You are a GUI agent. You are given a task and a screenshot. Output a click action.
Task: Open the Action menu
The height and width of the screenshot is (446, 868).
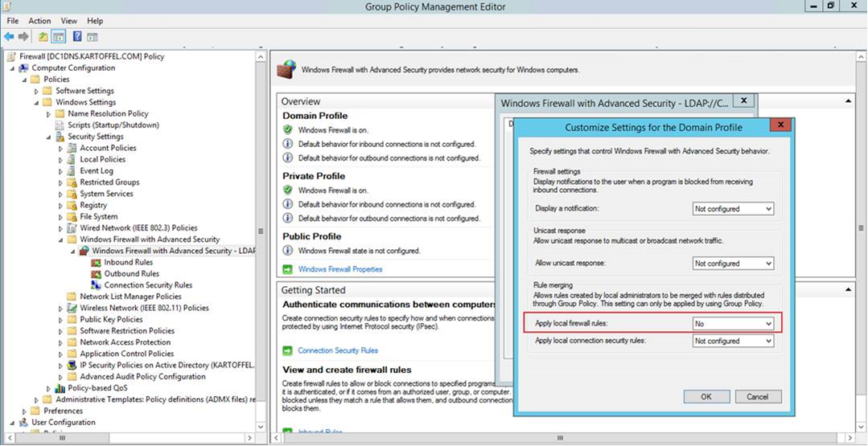(x=40, y=20)
